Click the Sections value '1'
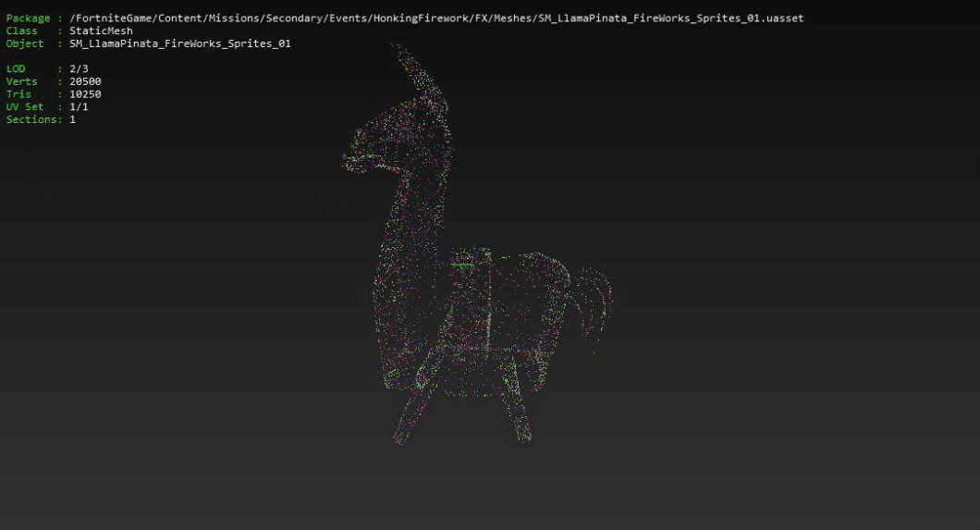Screen dimensions: 980x530 point(72,119)
